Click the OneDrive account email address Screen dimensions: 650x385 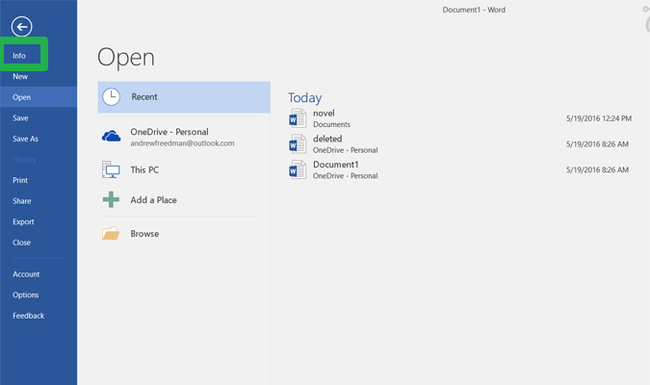click(x=182, y=143)
